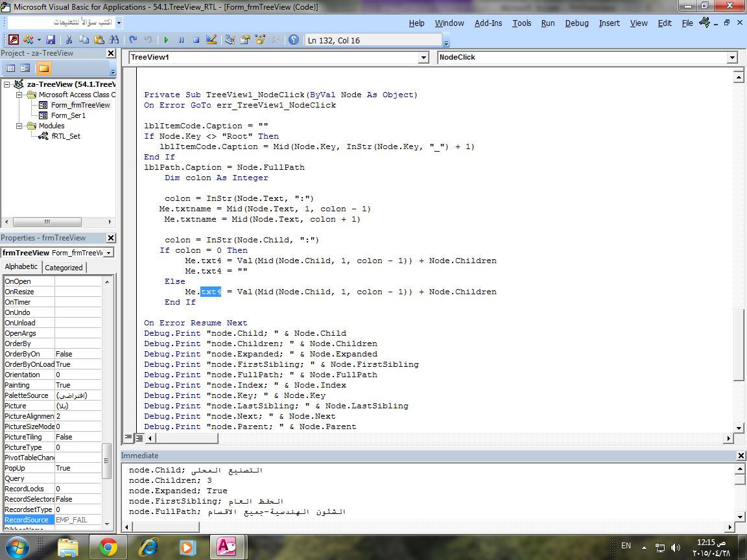The width and height of the screenshot is (747, 560).
Task: Open the Edit menu
Action: tap(665, 23)
